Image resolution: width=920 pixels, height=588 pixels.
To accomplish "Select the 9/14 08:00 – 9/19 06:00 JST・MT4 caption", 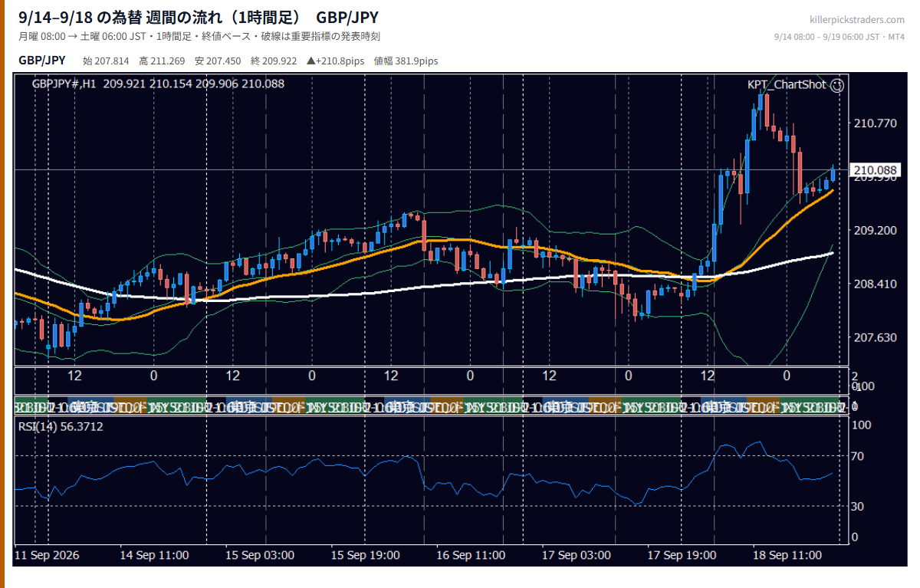I will 839,36.
